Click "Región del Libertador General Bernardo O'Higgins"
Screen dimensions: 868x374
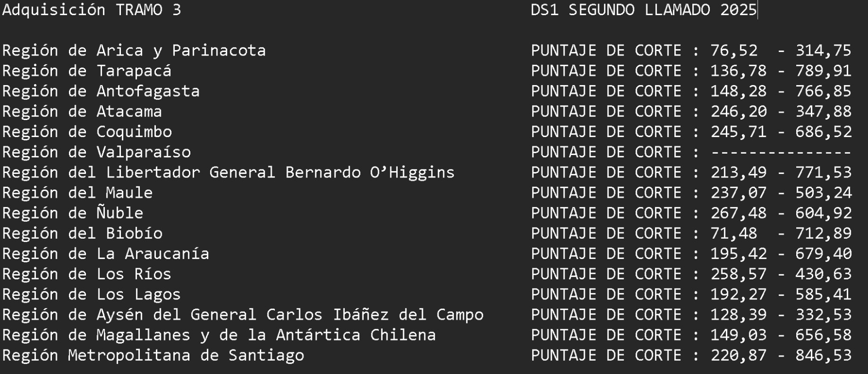[x=228, y=173]
